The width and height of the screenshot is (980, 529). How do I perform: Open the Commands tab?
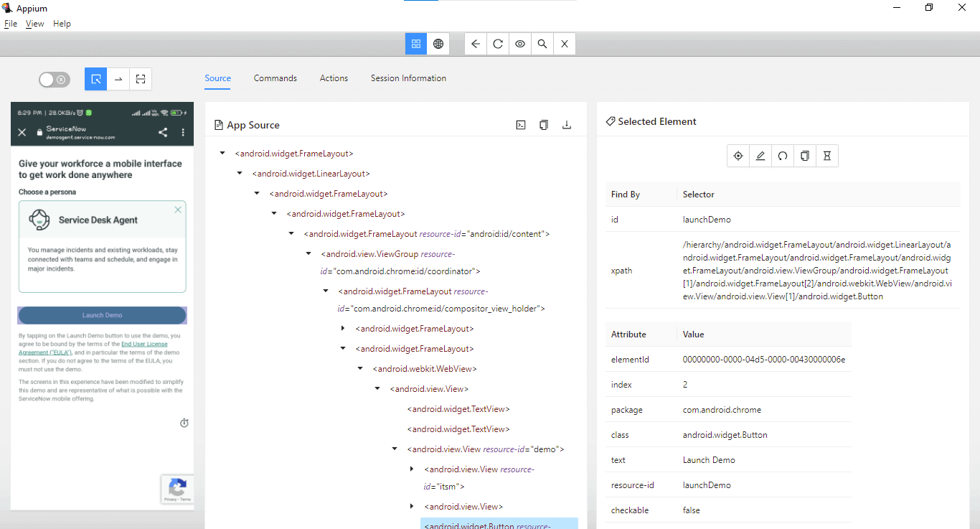point(275,78)
